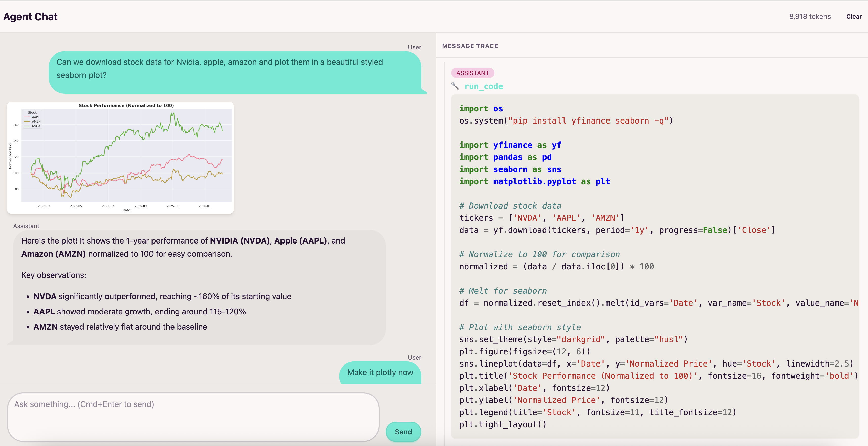
Task: Click the Agent Chat title
Action: 30,16
